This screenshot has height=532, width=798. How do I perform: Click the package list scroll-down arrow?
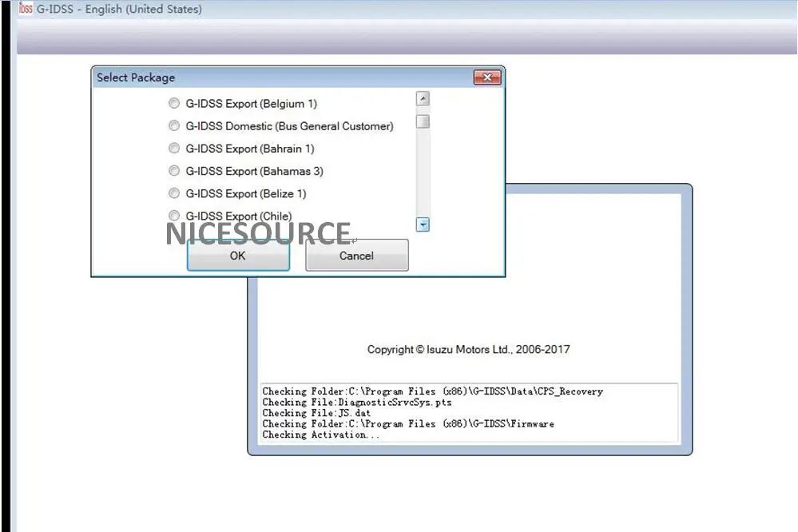pos(423,224)
